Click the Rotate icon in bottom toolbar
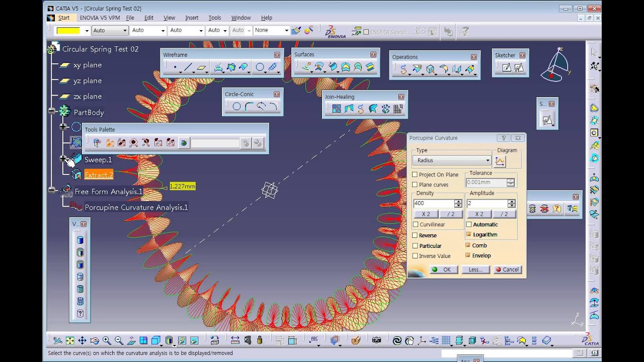The image size is (644, 362). tap(94, 340)
